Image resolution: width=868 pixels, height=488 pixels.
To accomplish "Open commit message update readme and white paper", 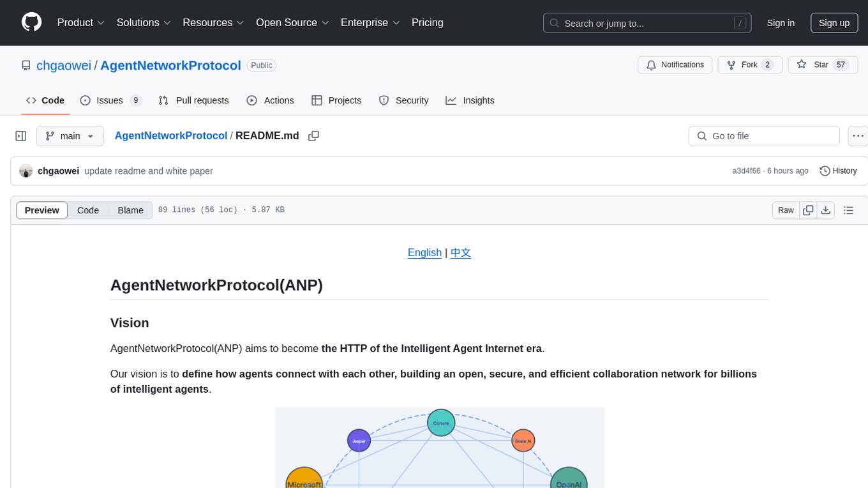I will coord(149,171).
